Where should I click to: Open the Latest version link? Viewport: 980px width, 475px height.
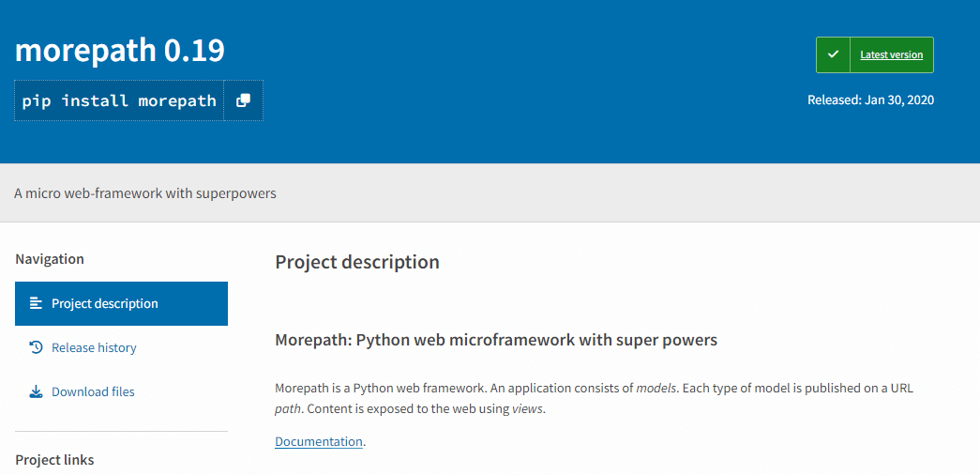tap(891, 54)
